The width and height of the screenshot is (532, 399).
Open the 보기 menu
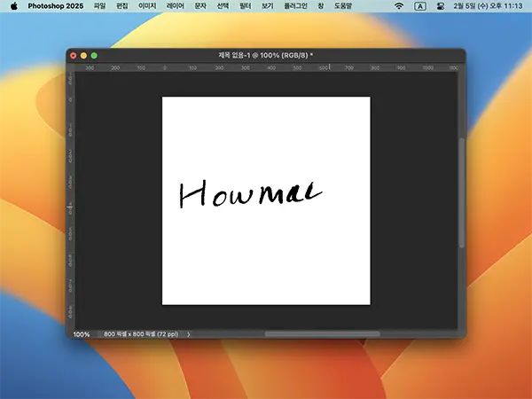coord(268,6)
